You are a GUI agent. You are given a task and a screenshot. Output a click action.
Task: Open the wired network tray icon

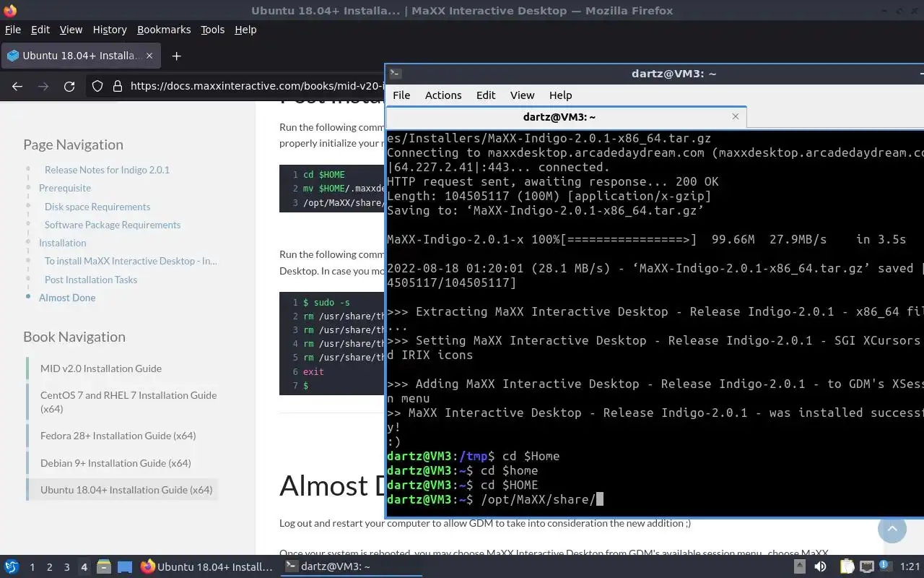867,567
